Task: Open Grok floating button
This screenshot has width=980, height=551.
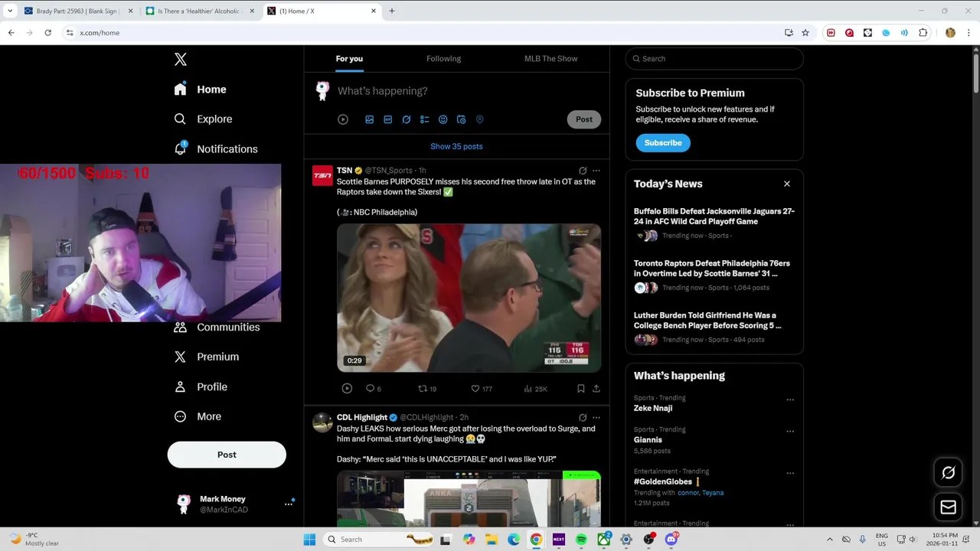Action: pos(948,473)
